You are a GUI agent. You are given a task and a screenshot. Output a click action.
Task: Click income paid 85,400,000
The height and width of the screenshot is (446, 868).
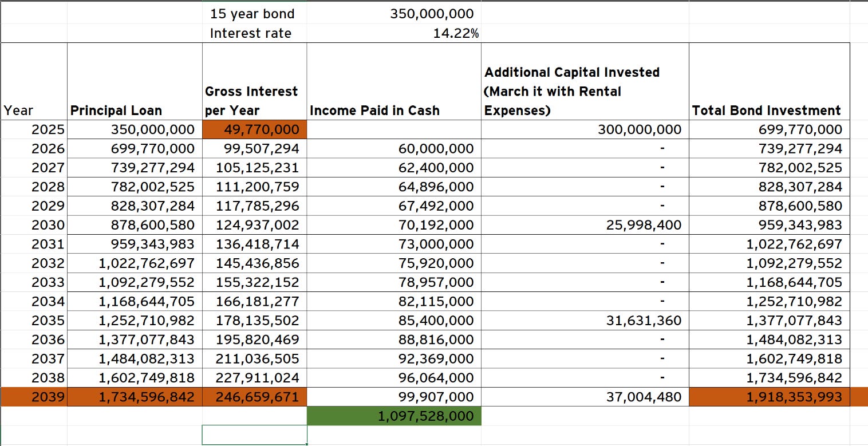[394, 321]
